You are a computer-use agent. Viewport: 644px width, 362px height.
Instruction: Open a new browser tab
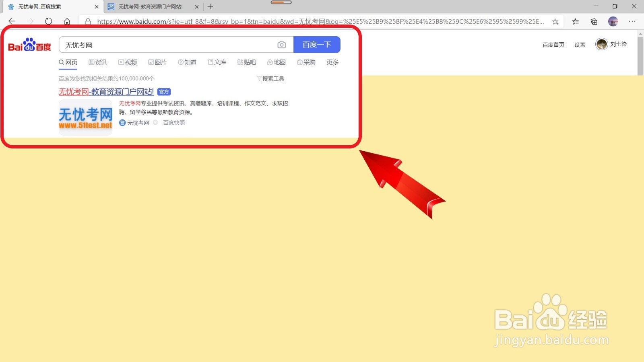pyautogui.click(x=210, y=6)
